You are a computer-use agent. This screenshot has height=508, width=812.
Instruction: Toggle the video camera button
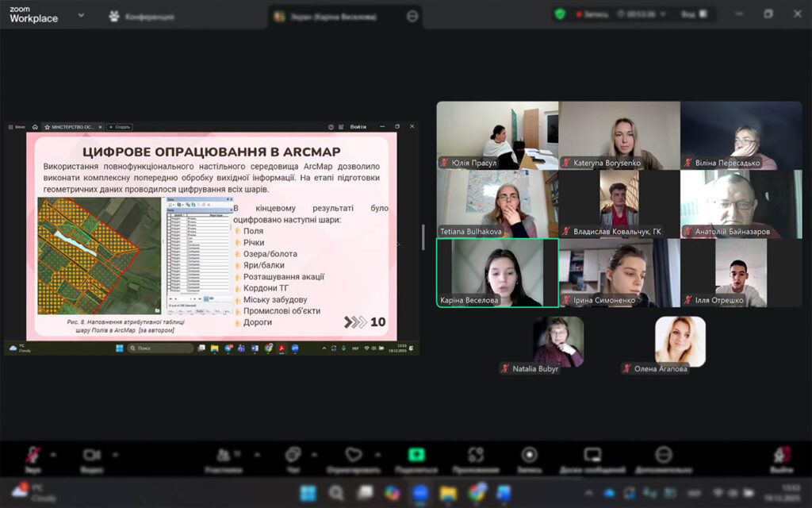click(x=92, y=456)
